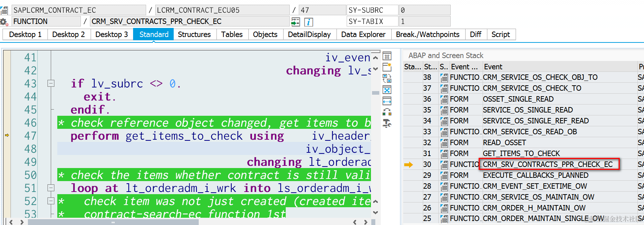
Task: Go to Break./Watchpoints tab
Action: pyautogui.click(x=428, y=34)
